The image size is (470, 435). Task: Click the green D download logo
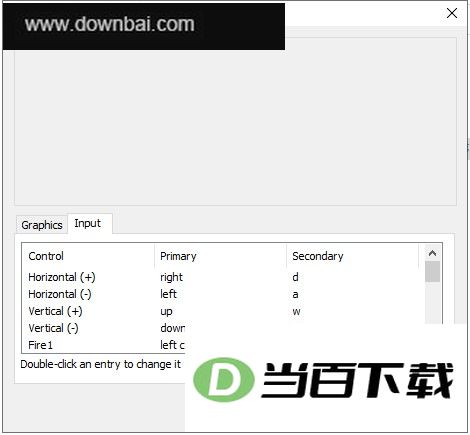tap(224, 380)
